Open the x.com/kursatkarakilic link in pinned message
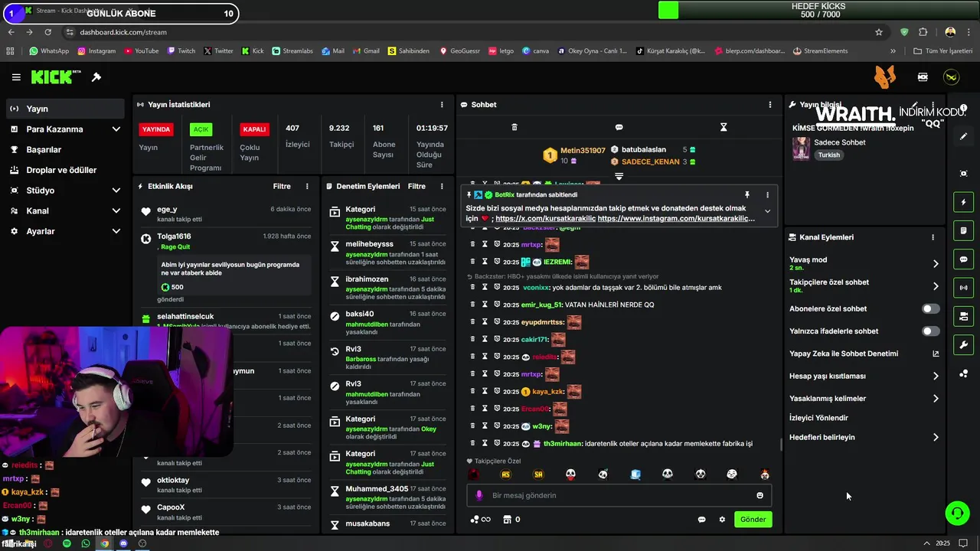The height and width of the screenshot is (551, 980). pyautogui.click(x=544, y=219)
